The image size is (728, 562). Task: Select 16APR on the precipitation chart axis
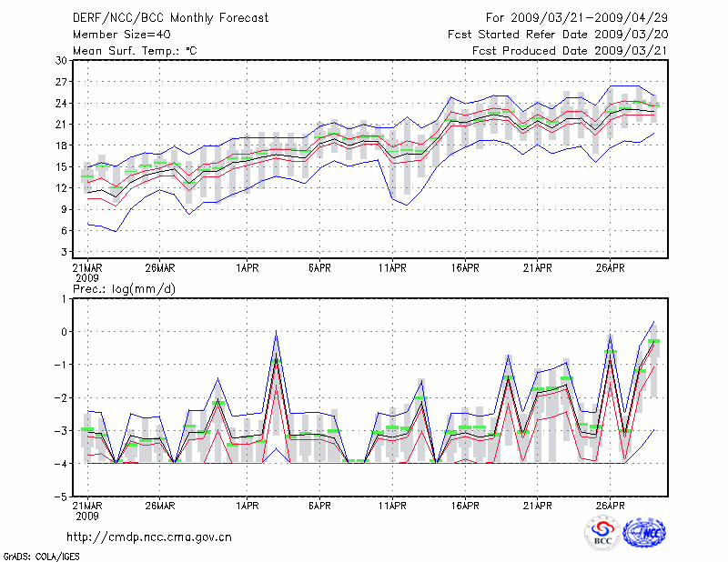pos(464,507)
